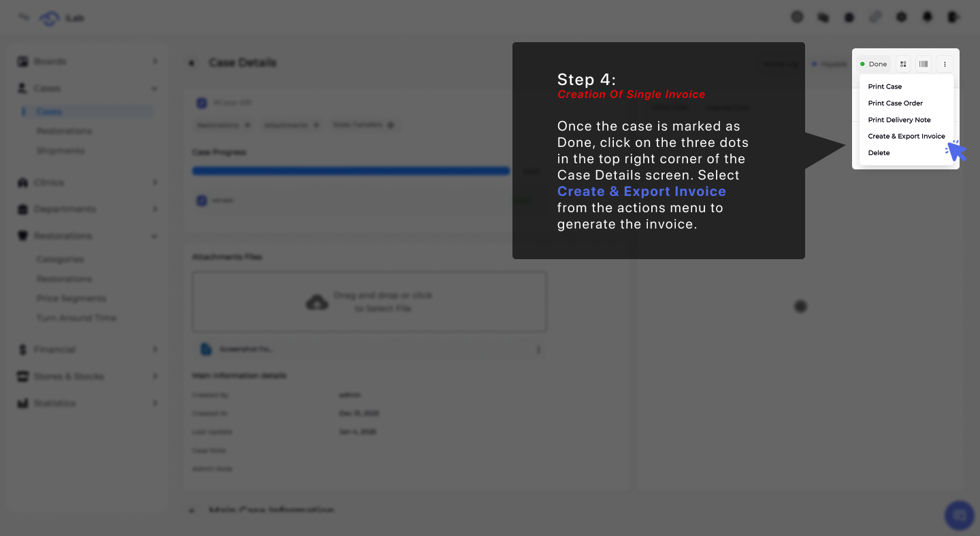Open the chat messages icon in top bar
Image resolution: width=980 pixels, height=536 pixels.
[823, 17]
